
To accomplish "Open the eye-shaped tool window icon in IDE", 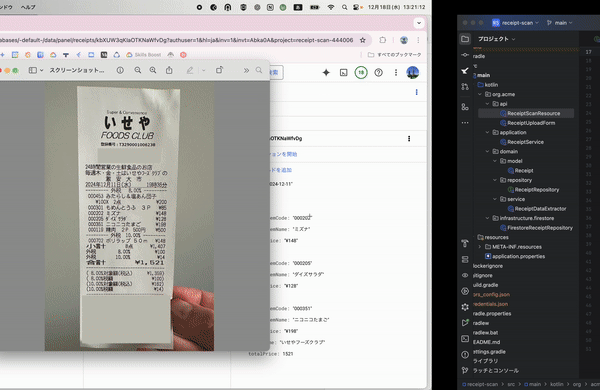I will click(465, 275).
